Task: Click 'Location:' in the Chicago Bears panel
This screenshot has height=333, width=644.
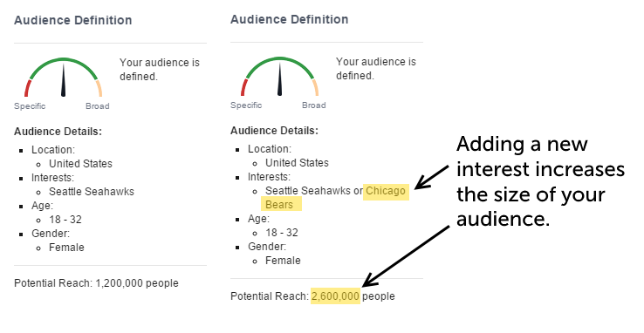Action: click(270, 149)
